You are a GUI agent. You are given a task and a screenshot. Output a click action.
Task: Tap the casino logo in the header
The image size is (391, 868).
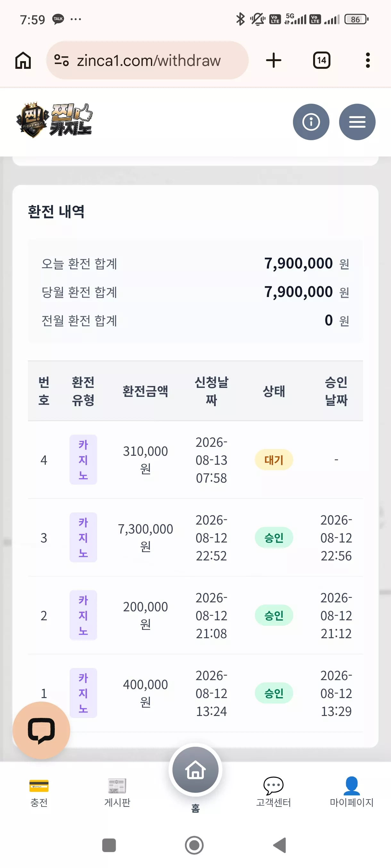click(54, 120)
